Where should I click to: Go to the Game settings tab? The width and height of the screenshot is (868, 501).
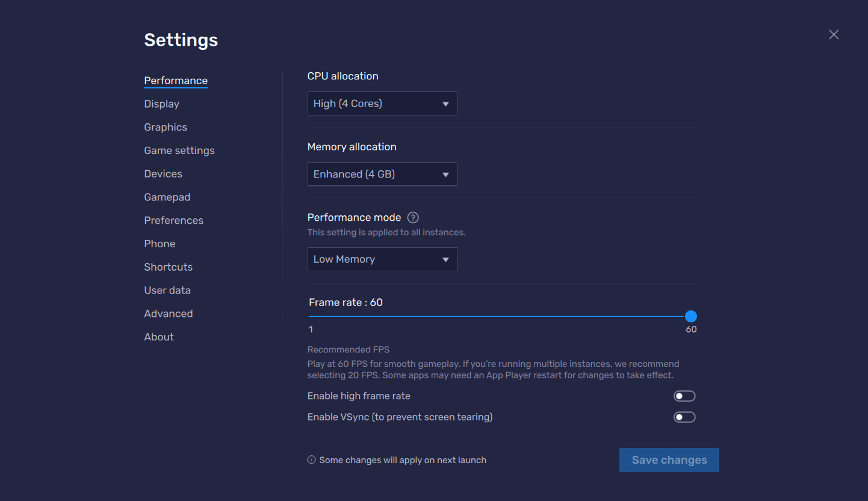[x=179, y=151]
